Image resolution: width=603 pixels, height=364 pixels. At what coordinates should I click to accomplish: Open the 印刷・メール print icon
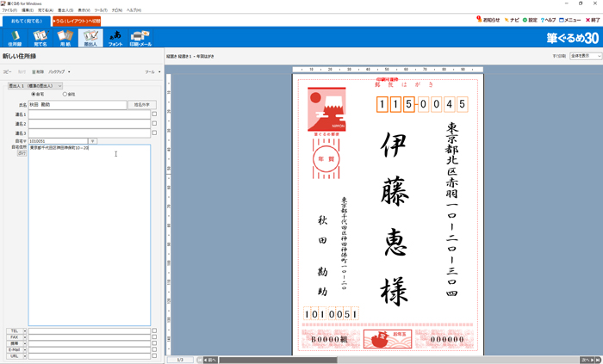point(140,37)
